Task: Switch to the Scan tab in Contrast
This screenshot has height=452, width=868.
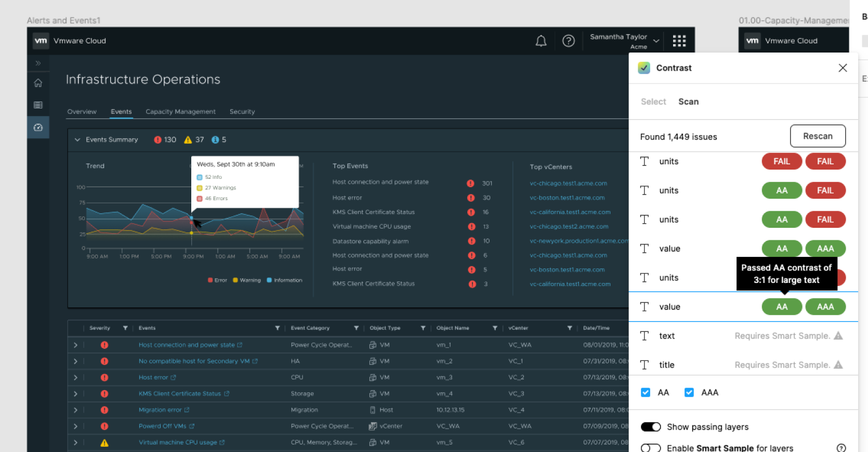Action: click(x=688, y=102)
